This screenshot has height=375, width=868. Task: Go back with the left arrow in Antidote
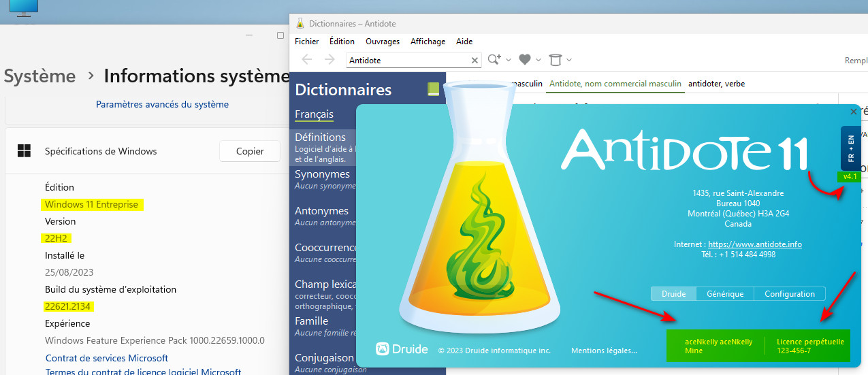[306, 60]
